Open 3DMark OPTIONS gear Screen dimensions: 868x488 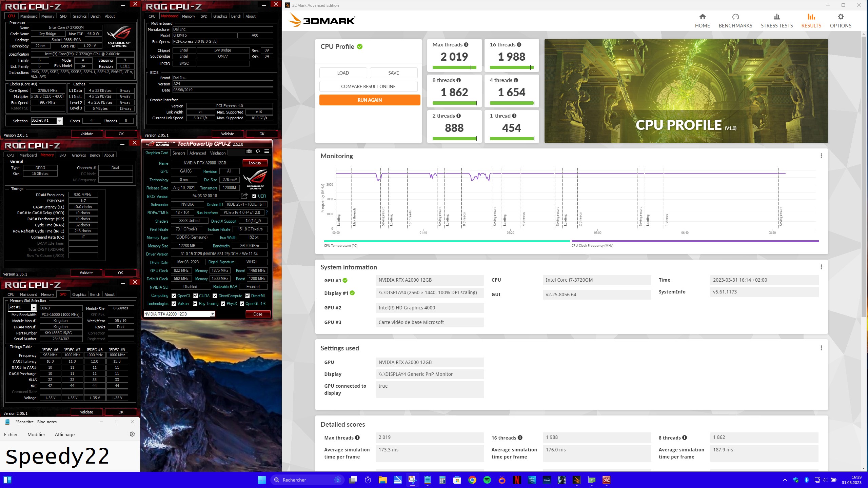pyautogui.click(x=841, y=21)
